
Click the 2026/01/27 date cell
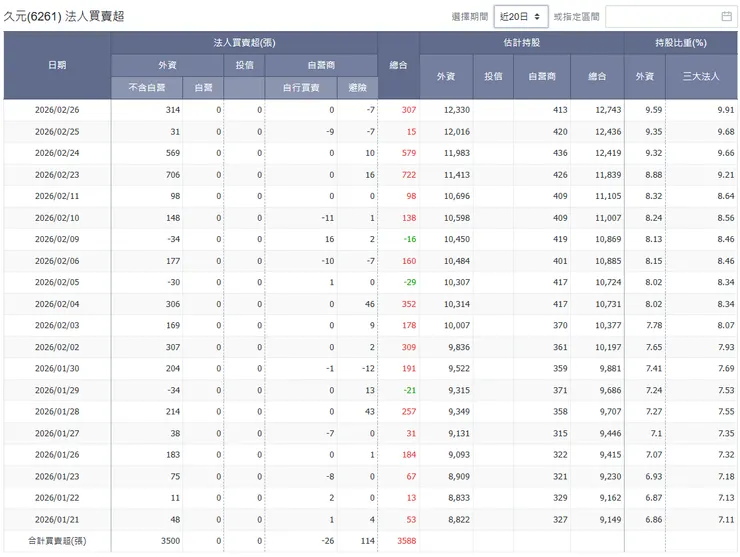(x=57, y=433)
